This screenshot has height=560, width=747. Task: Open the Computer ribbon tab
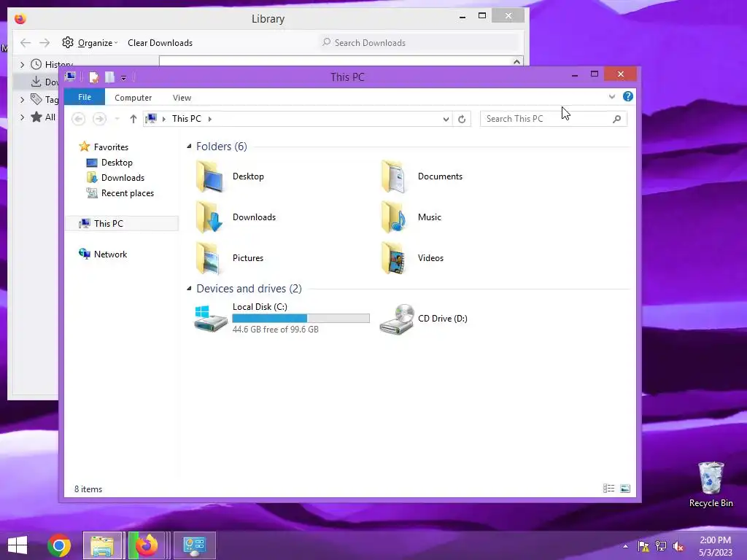point(133,98)
